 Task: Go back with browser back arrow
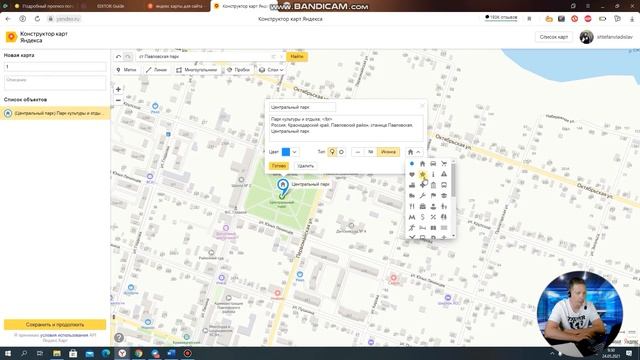click(x=8, y=19)
